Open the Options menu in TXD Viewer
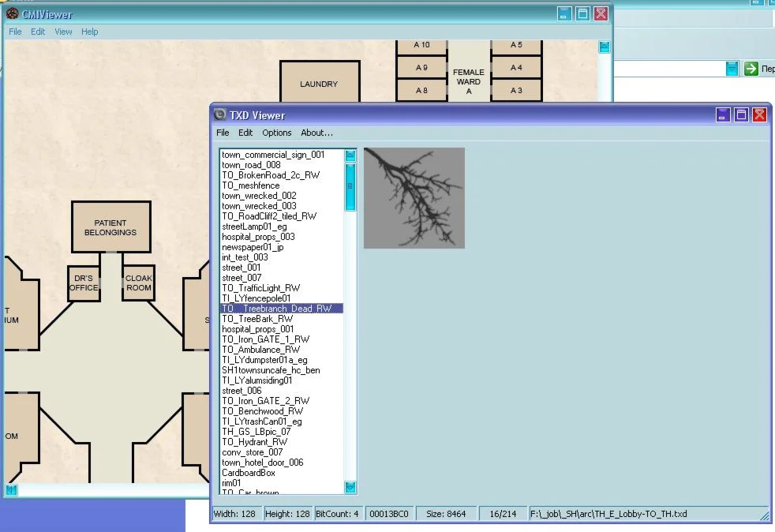The height and width of the screenshot is (532, 775). [276, 133]
